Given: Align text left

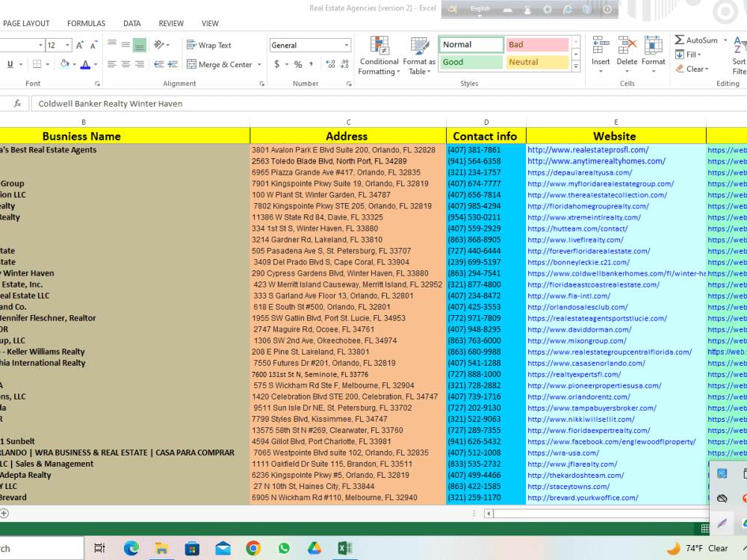Looking at the screenshot, I should pos(112,64).
